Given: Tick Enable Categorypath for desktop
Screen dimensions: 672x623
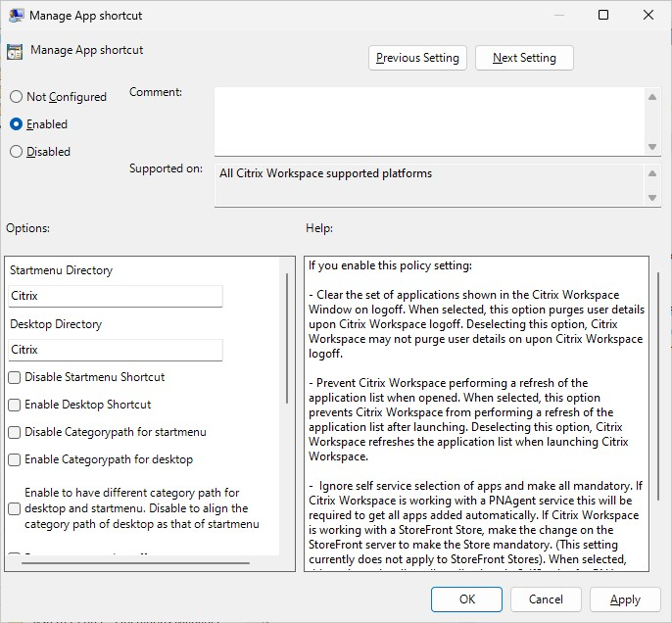Looking at the screenshot, I should [x=15, y=459].
